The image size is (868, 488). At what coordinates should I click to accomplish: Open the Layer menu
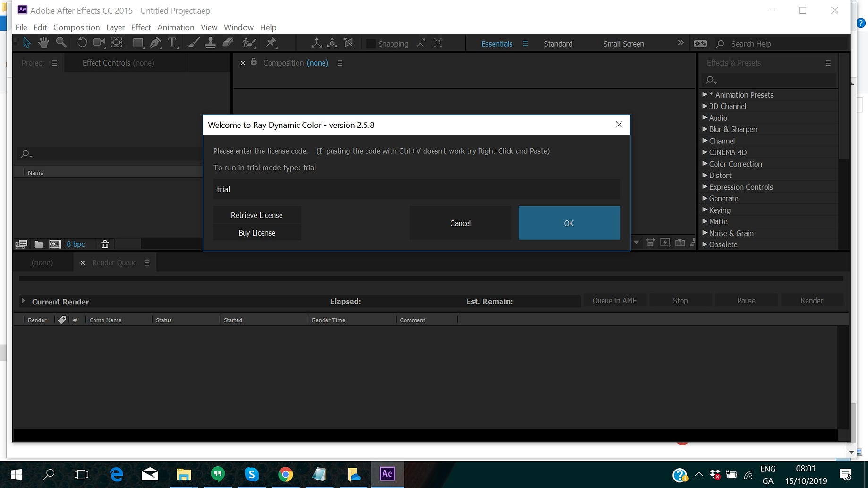115,27
